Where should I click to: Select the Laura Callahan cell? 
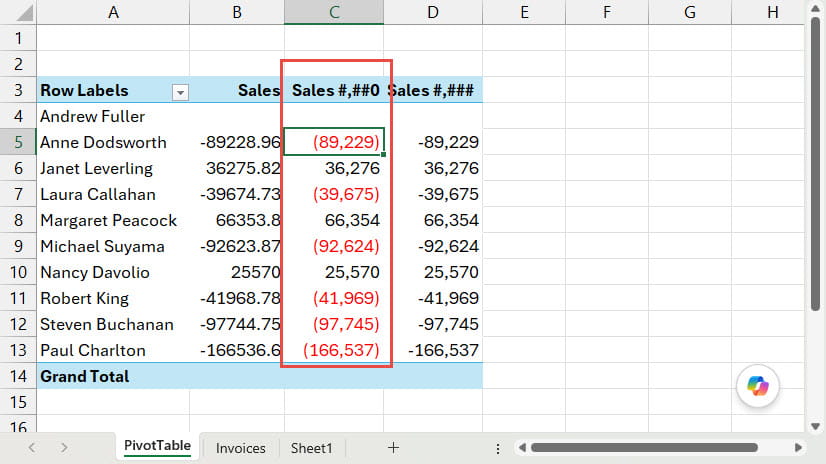click(x=113, y=194)
